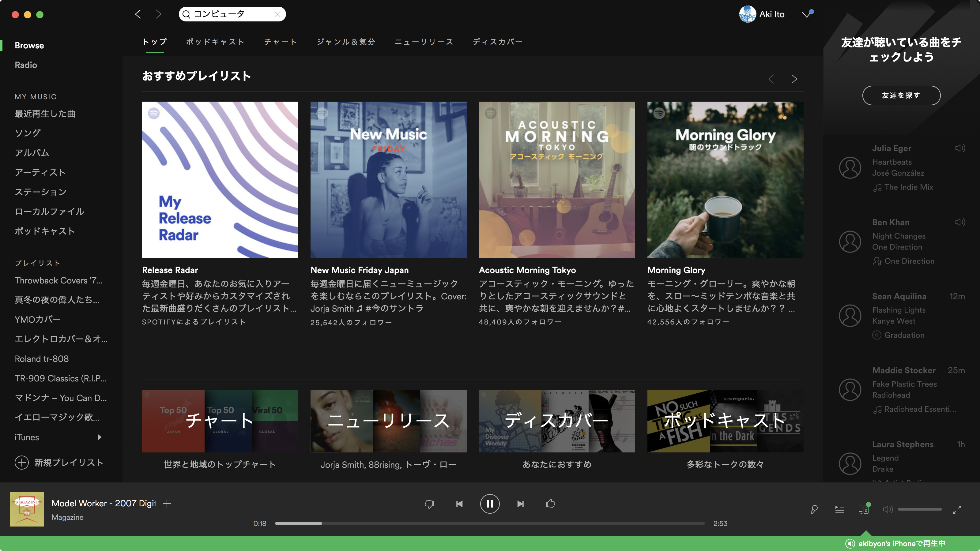
Task: Open the Graduation album link
Action: pos(904,335)
